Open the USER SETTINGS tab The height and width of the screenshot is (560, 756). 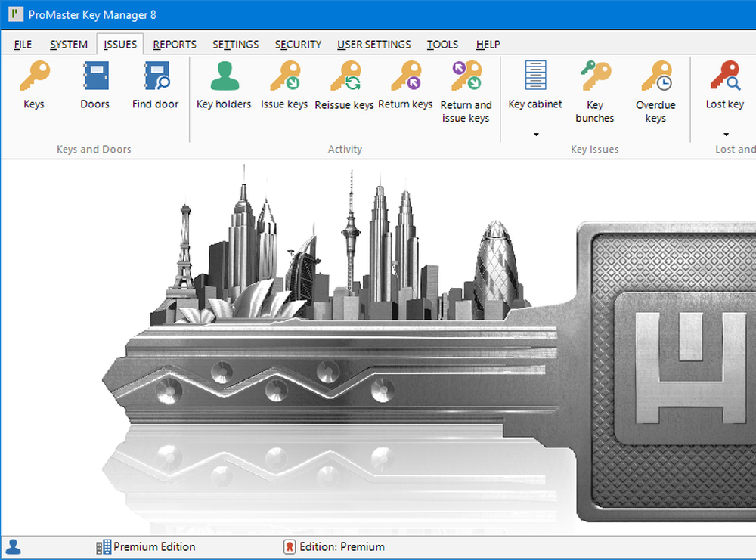pyautogui.click(x=373, y=45)
